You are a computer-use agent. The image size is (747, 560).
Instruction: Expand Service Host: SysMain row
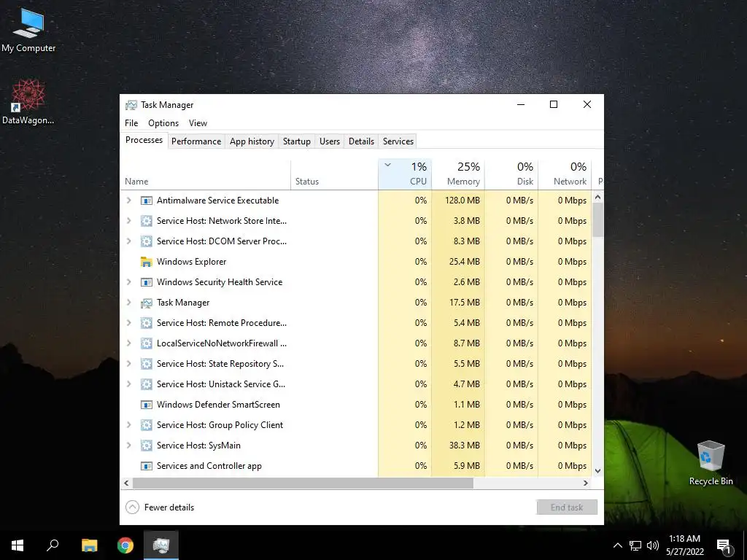[x=128, y=446]
